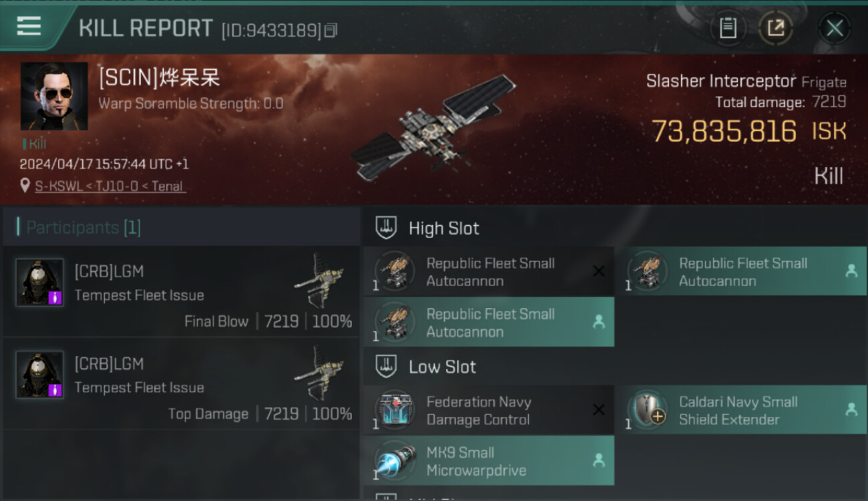Select Federation Navy Damage Control module
Image resolution: width=868 pixels, height=501 pixels.
tap(489, 410)
